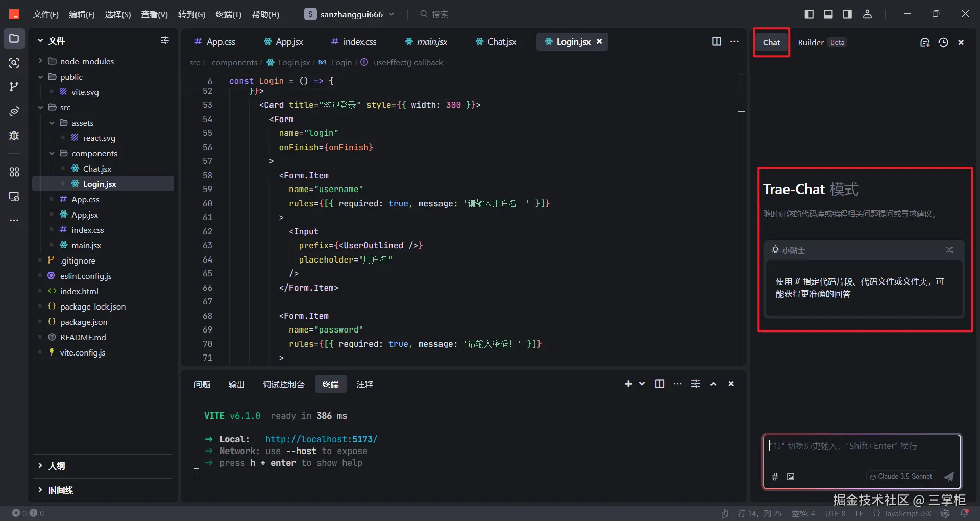Switch to the 问题 problems tab

202,384
